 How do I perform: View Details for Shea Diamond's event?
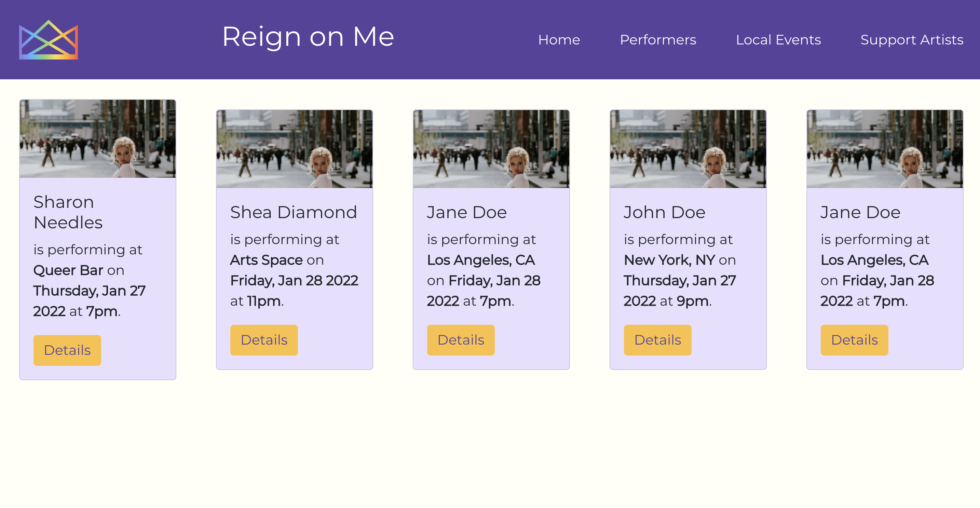point(264,340)
